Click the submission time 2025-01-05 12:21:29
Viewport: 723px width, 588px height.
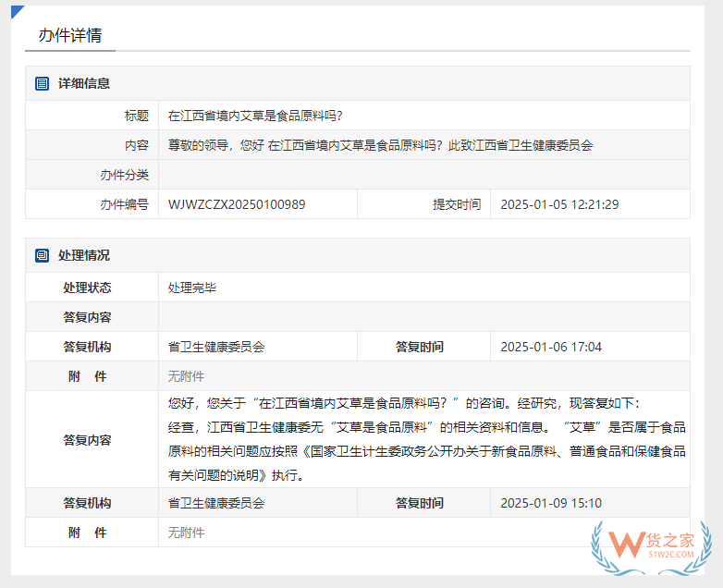(x=559, y=204)
